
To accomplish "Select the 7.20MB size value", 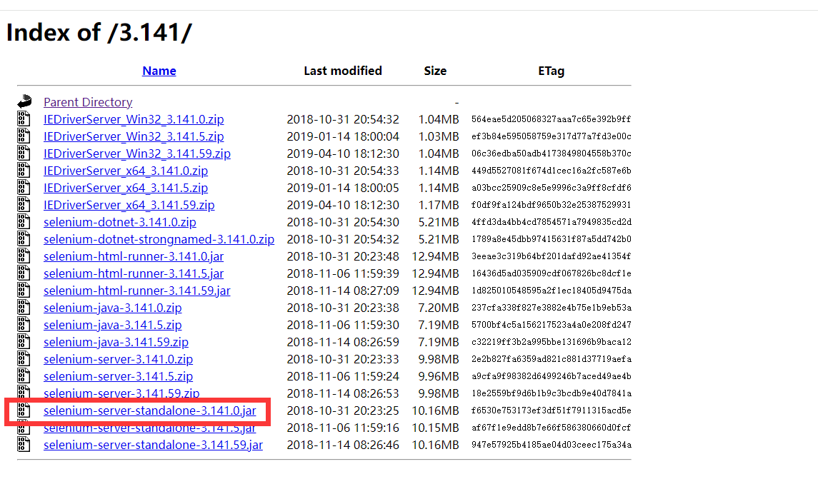I will (438, 308).
